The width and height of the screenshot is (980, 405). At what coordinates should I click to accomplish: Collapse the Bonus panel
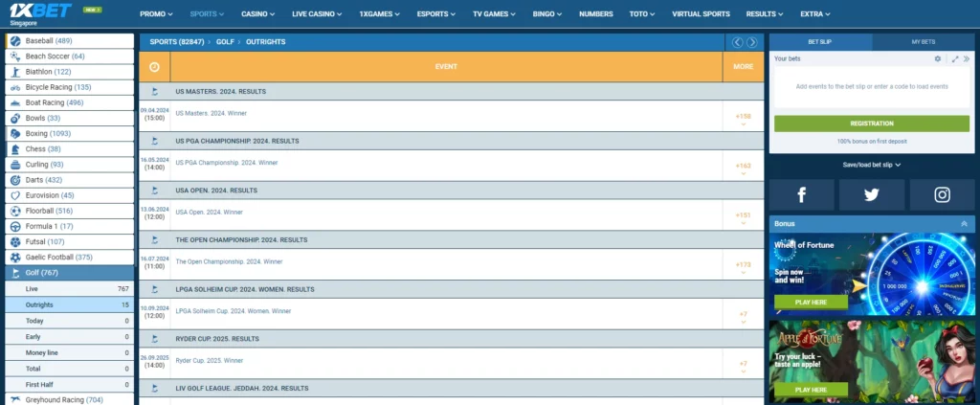click(x=964, y=224)
